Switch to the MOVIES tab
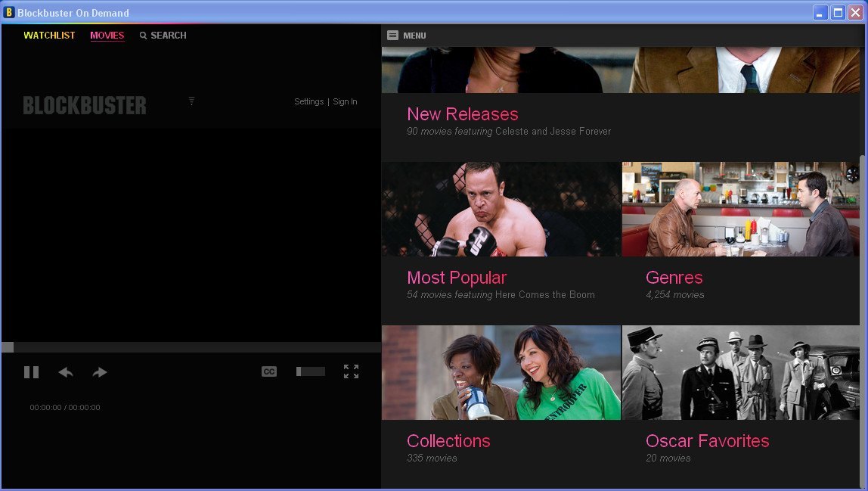Screen dimensions: 868x491 [x=107, y=36]
